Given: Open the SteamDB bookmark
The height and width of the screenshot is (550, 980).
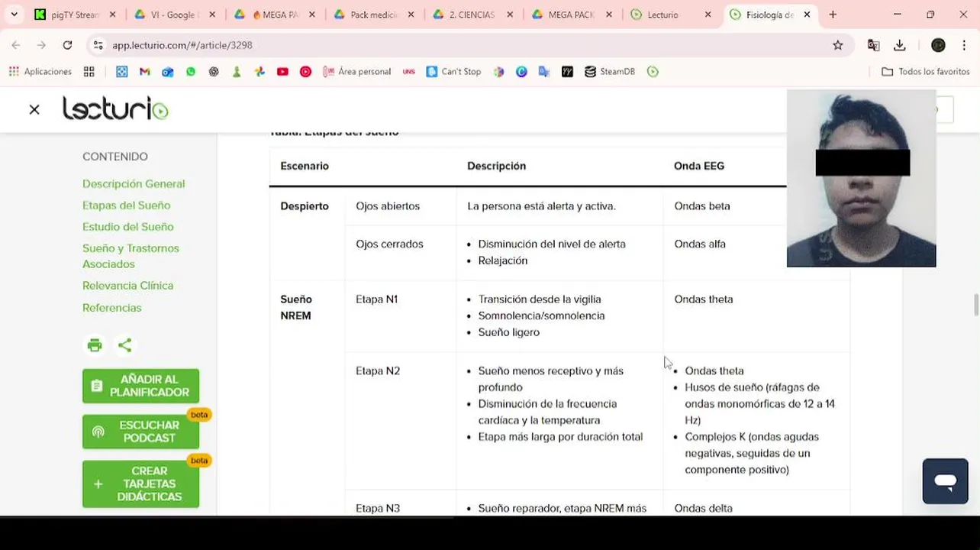Looking at the screenshot, I should [x=609, y=71].
